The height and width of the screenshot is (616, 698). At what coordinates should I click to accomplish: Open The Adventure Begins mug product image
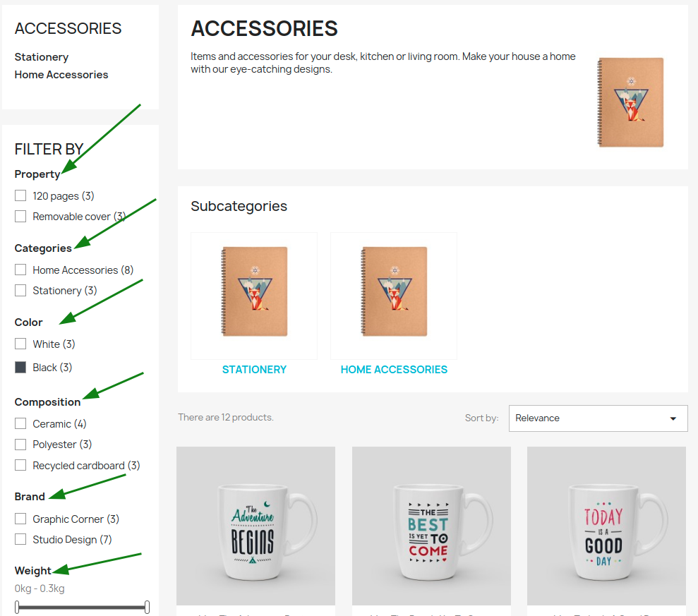point(256,526)
